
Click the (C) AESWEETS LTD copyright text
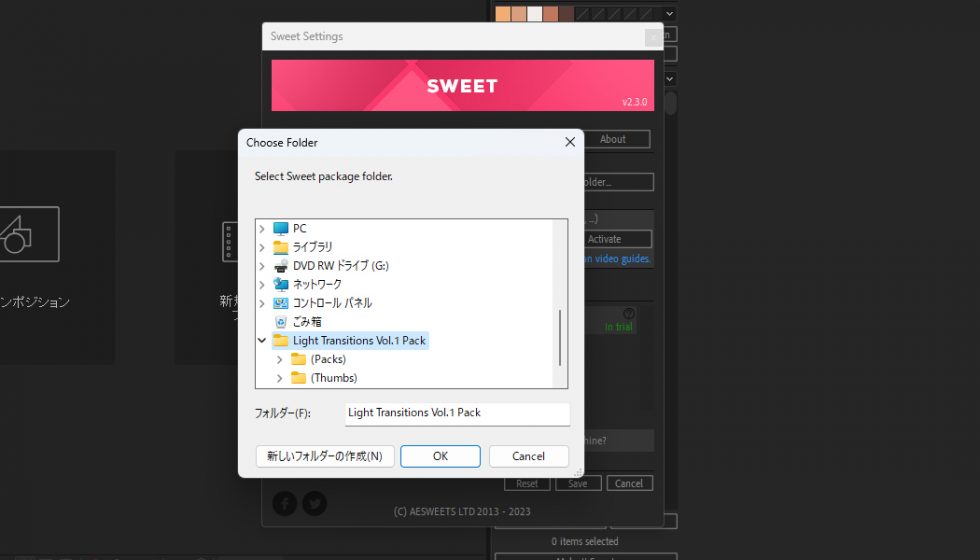[462, 511]
